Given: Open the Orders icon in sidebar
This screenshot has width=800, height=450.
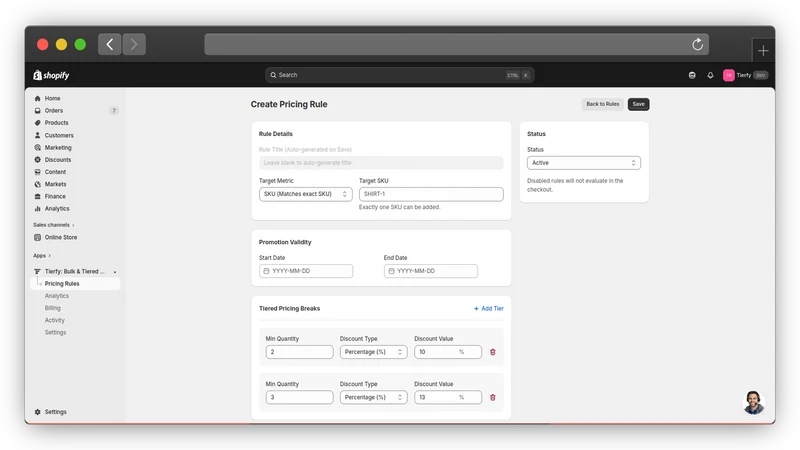Looking at the screenshot, I should pyautogui.click(x=37, y=111).
